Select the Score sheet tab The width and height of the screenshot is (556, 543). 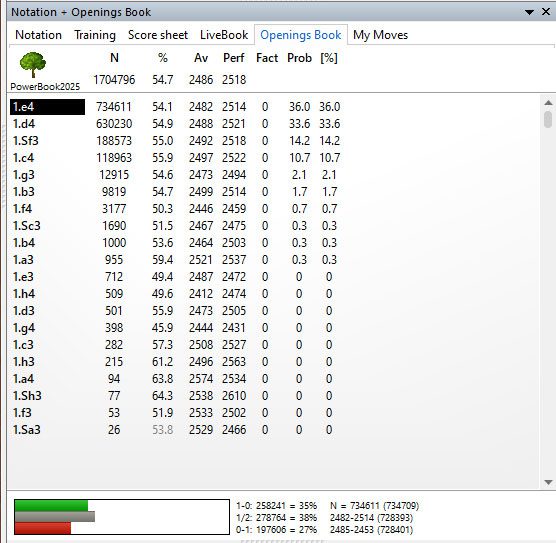158,35
